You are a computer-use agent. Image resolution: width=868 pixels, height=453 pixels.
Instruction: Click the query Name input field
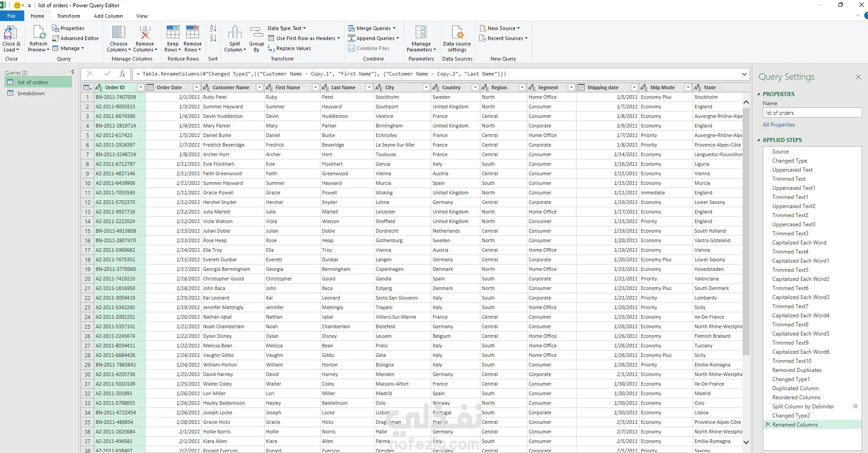[812, 113]
